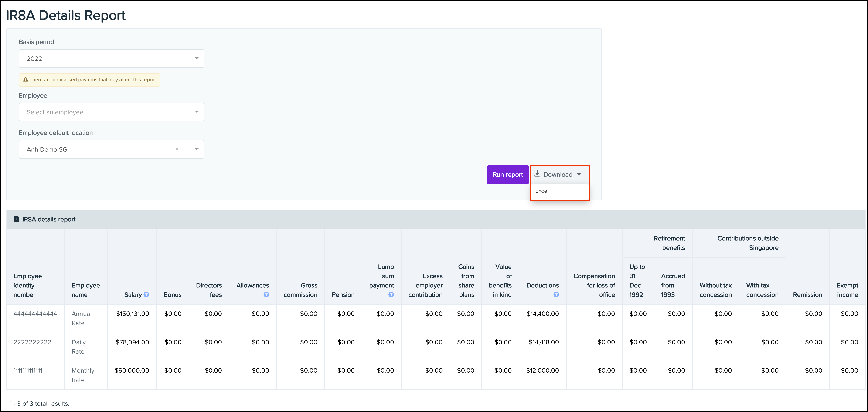Click the Monthly Rate employee name cell
The width and height of the screenshot is (868, 412).
pyautogui.click(x=83, y=375)
